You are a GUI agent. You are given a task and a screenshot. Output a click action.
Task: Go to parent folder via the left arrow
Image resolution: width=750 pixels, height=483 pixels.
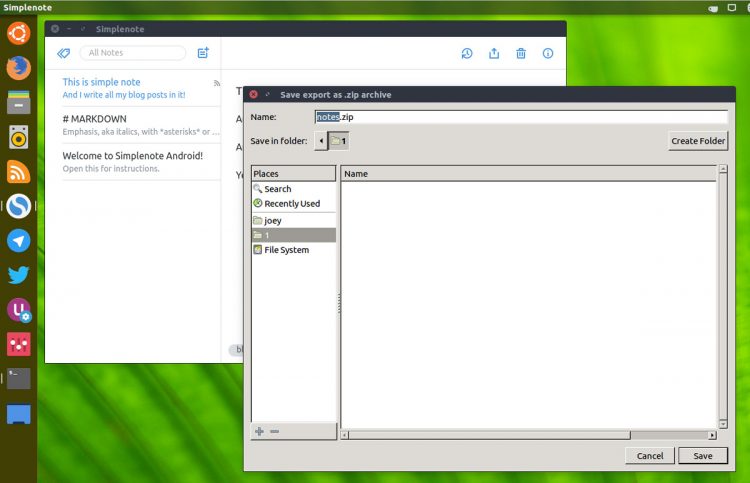(321, 141)
